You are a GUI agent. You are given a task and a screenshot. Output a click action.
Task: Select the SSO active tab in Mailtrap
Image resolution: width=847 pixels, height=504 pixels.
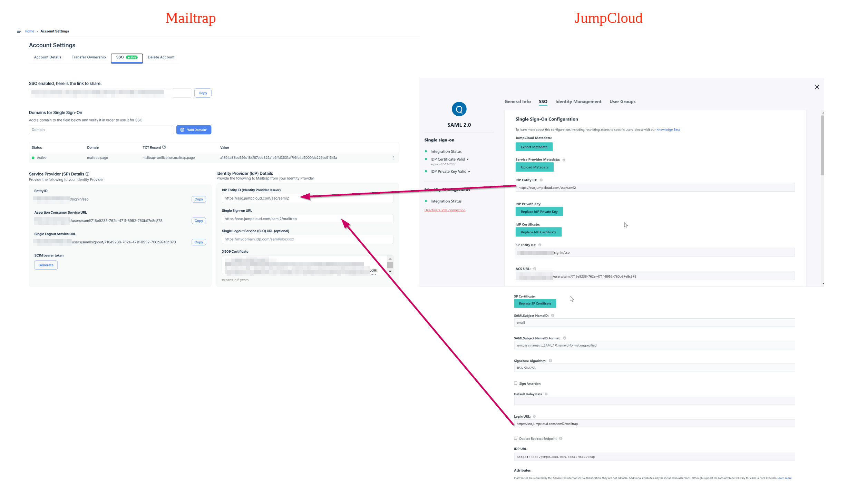[127, 58]
